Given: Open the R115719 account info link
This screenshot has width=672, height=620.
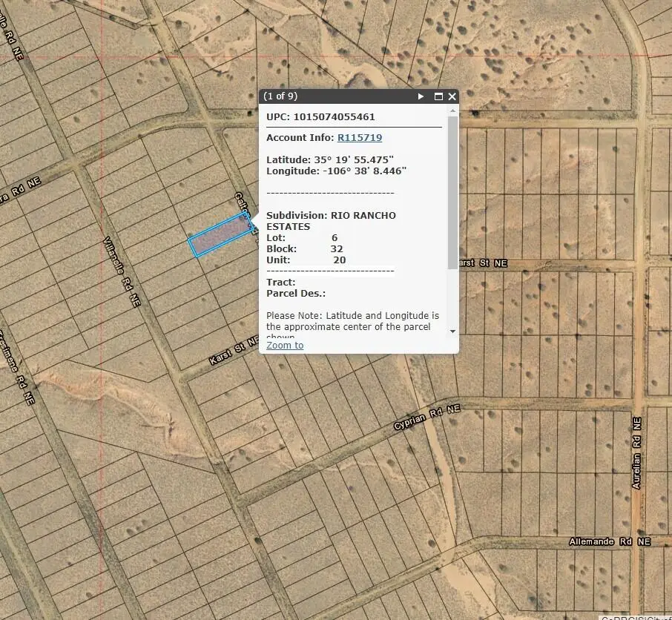Looking at the screenshot, I should coord(360,137).
